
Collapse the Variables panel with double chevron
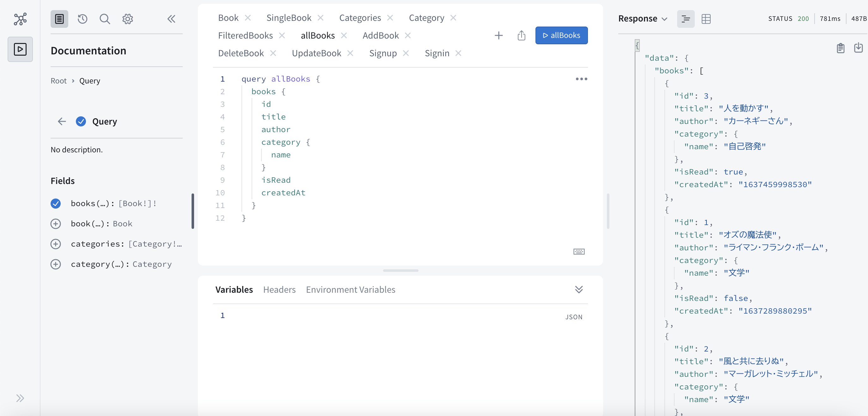pyautogui.click(x=579, y=289)
